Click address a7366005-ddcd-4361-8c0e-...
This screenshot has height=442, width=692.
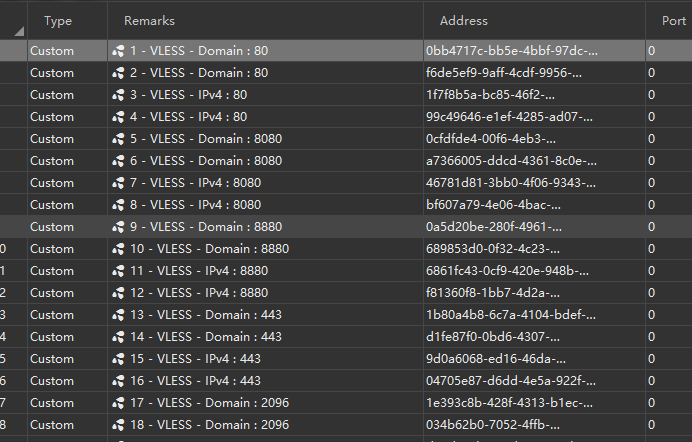511,161
